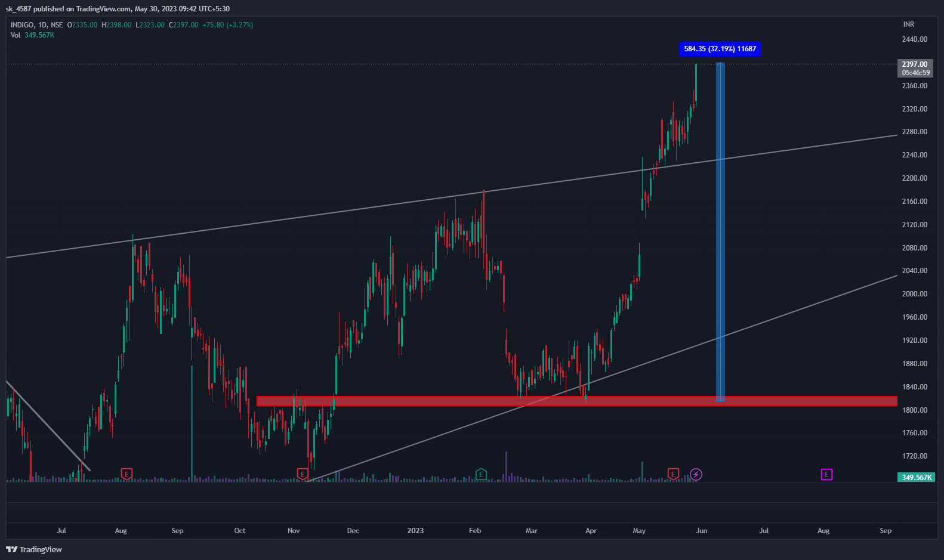The width and height of the screenshot is (944, 560).
Task: Click the 2000.00 price axis label
Action: pyautogui.click(x=915, y=294)
